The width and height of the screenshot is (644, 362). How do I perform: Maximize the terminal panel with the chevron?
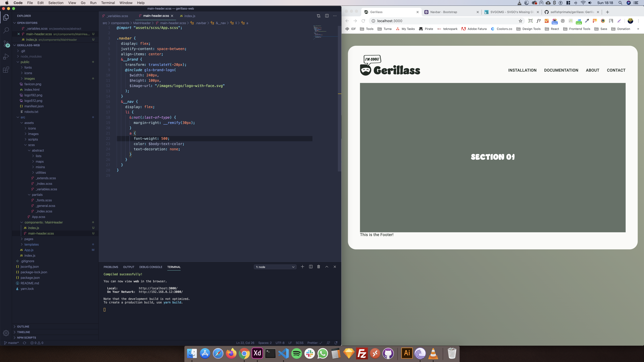(x=327, y=267)
